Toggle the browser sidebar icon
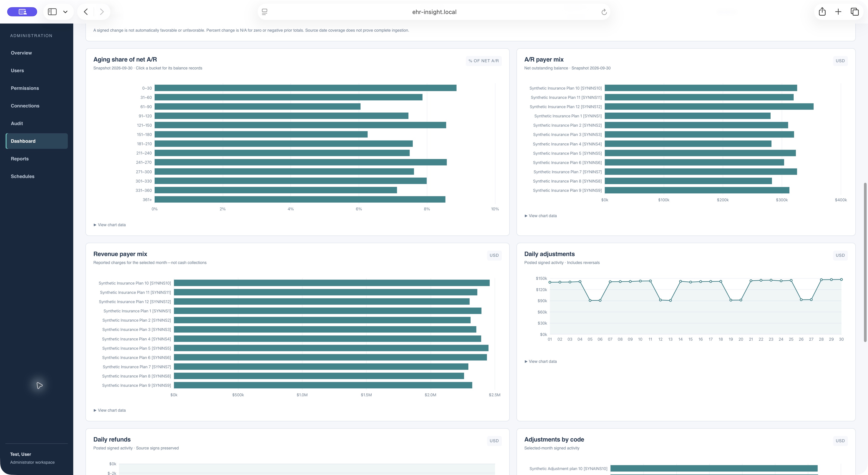 click(x=52, y=12)
